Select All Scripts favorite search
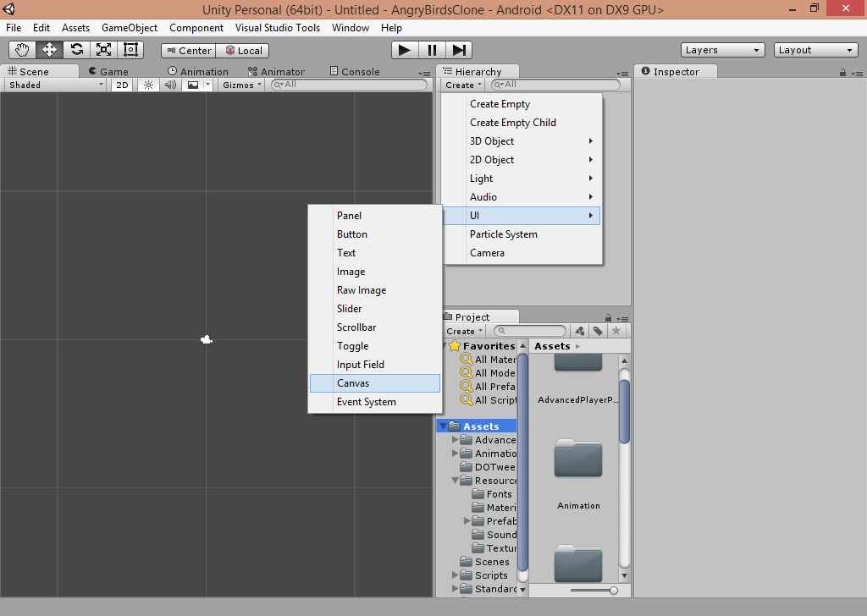 489,400
